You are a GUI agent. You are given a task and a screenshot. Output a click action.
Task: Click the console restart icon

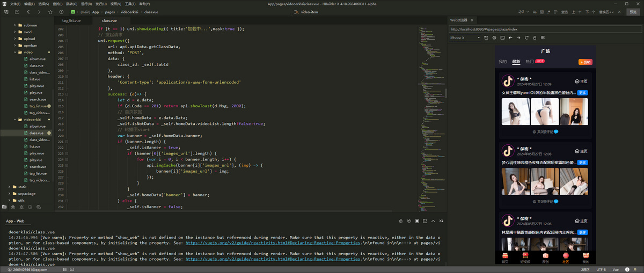409,221
